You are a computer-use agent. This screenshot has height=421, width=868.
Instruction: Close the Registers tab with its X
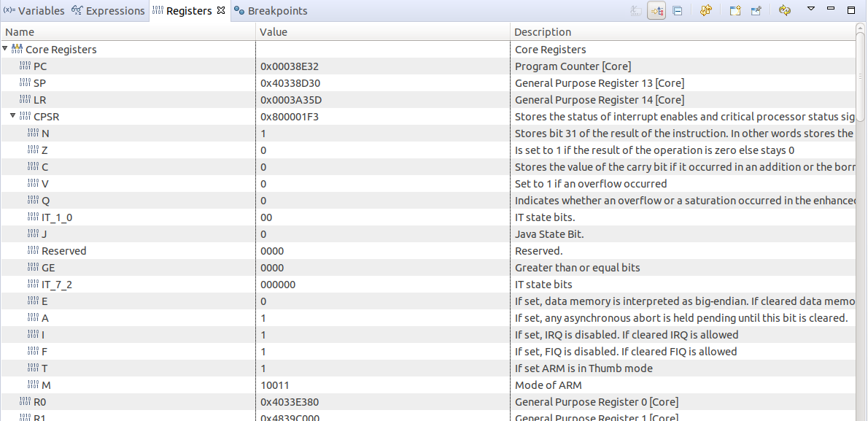pyautogui.click(x=222, y=11)
